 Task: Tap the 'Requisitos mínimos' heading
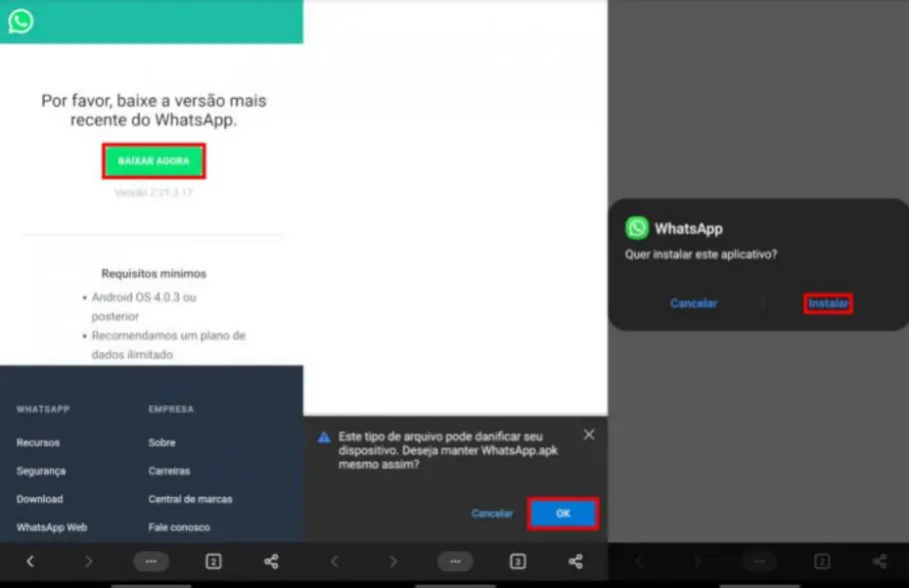click(x=154, y=274)
